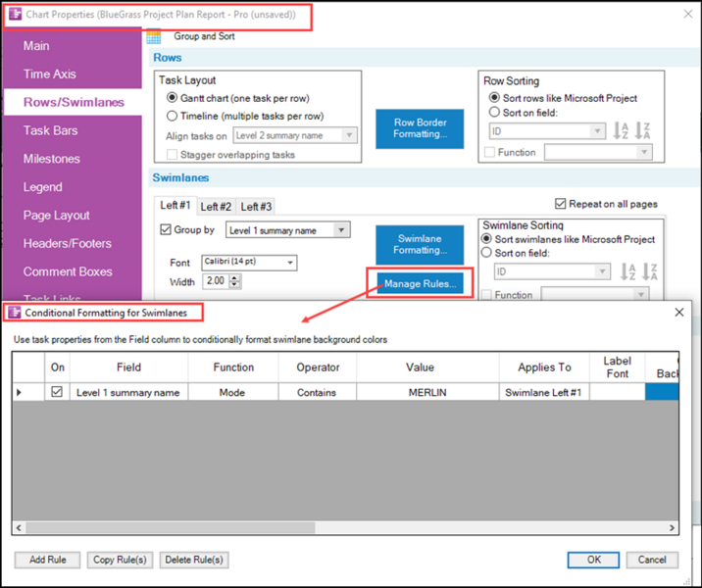The width and height of the screenshot is (702, 588).
Task: Select Sort swimlanes like Microsoft Project
Action: click(486, 239)
